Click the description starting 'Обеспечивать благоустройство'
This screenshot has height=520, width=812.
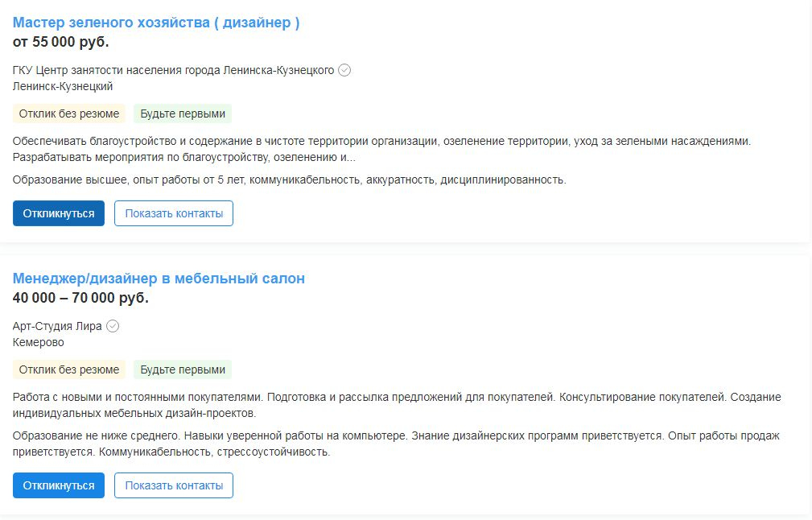pyautogui.click(x=381, y=149)
